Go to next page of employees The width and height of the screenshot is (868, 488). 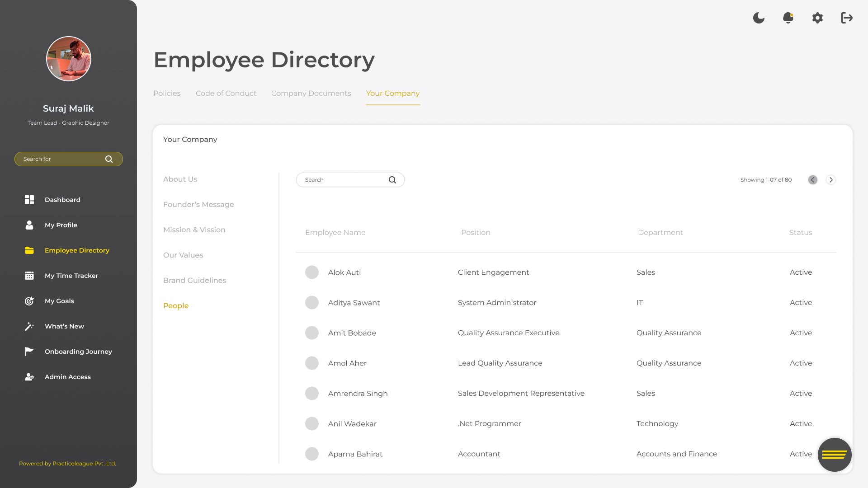click(x=831, y=180)
